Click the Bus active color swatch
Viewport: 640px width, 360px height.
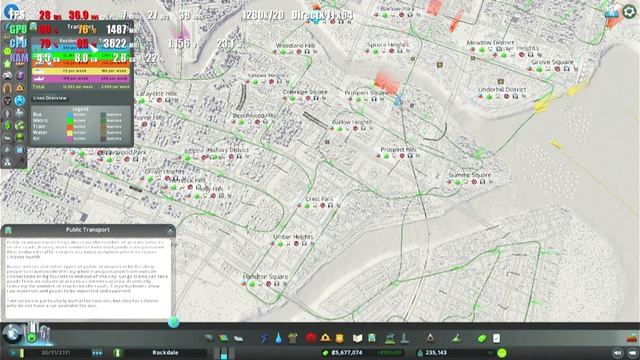(x=70, y=115)
